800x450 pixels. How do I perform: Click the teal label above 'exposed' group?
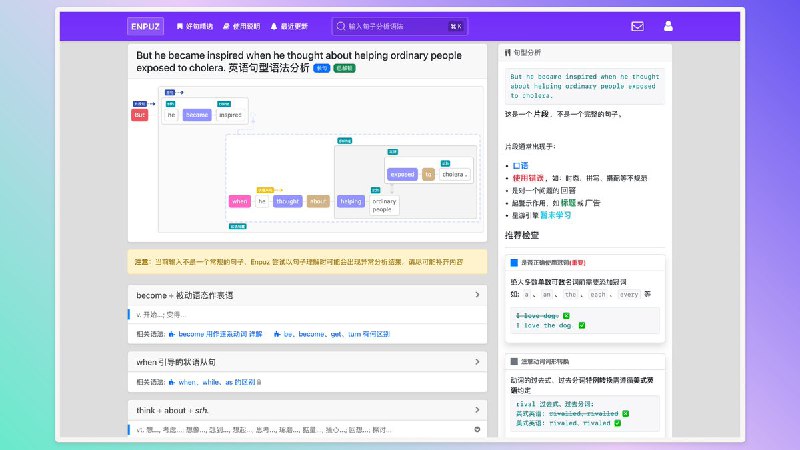click(392, 152)
